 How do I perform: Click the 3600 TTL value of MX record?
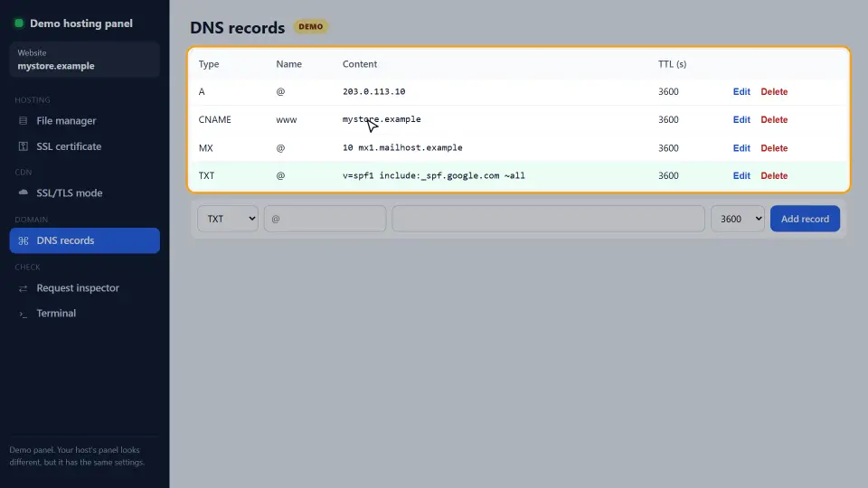[668, 147]
